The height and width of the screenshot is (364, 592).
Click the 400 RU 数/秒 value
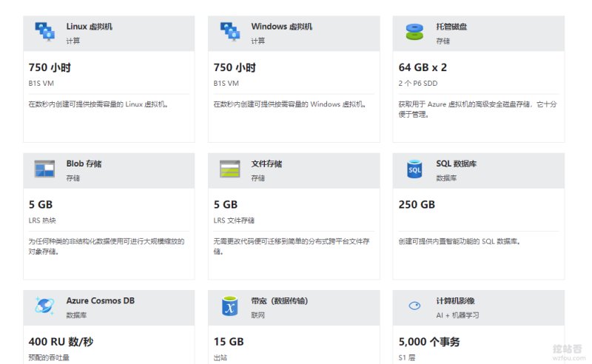(61, 342)
